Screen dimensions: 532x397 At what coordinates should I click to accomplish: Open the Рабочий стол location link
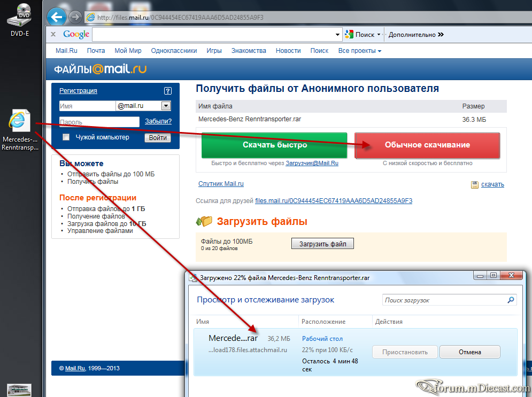322,338
